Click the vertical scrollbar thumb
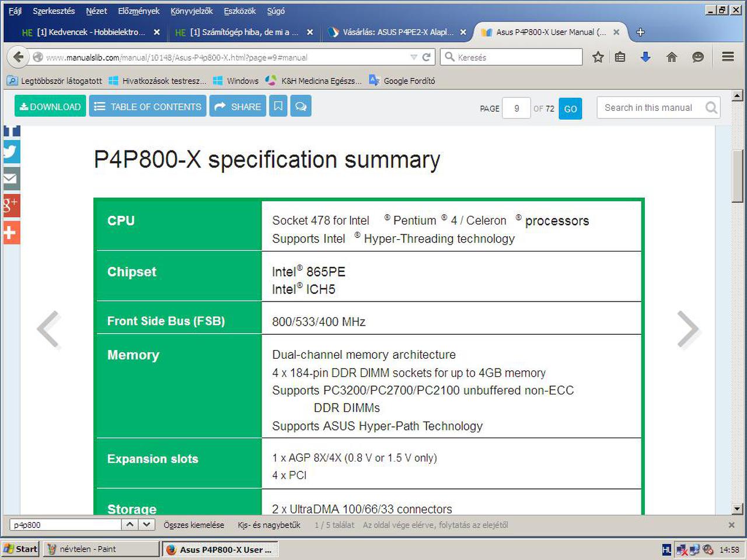The width and height of the screenshot is (747, 560). [737, 176]
